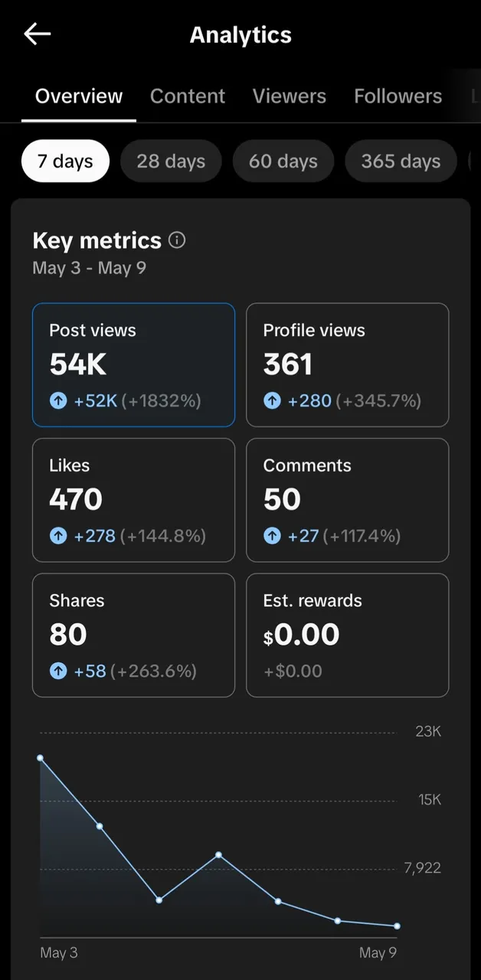
Task: Tap the Profile views up-arrow icon
Action: coord(272,400)
